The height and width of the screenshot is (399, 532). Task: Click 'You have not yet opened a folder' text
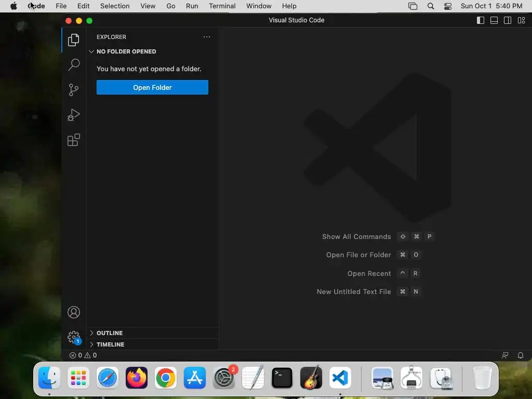coord(149,69)
